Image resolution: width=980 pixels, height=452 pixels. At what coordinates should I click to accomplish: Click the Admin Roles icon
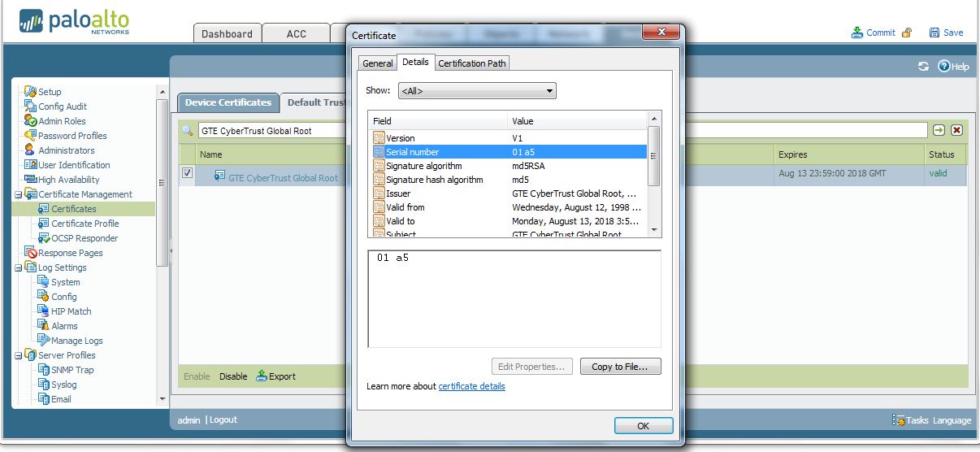[30, 121]
